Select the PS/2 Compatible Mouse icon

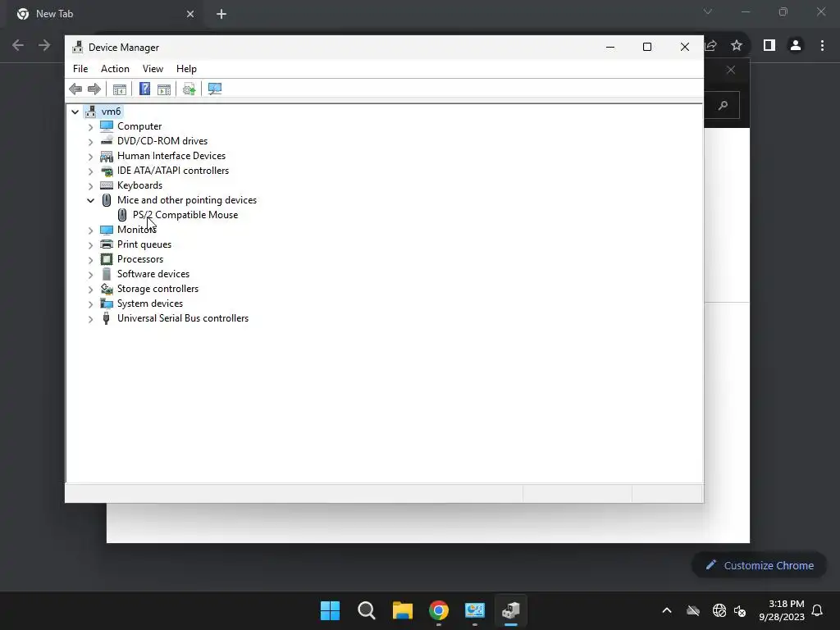122,215
